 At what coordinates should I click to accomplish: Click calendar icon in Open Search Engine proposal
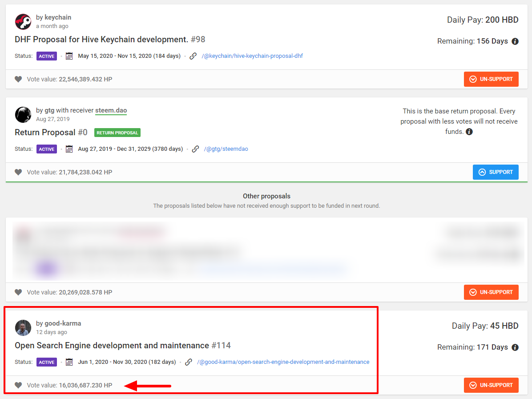[x=69, y=362]
